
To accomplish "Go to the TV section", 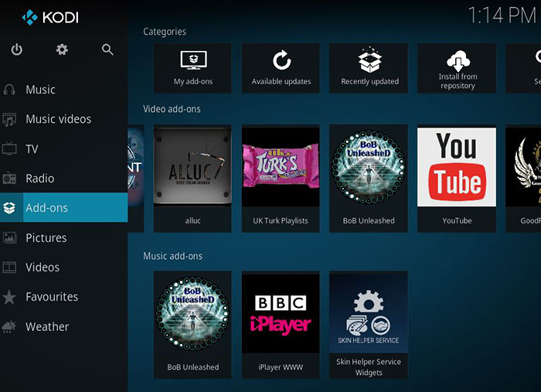I will (x=64, y=148).
